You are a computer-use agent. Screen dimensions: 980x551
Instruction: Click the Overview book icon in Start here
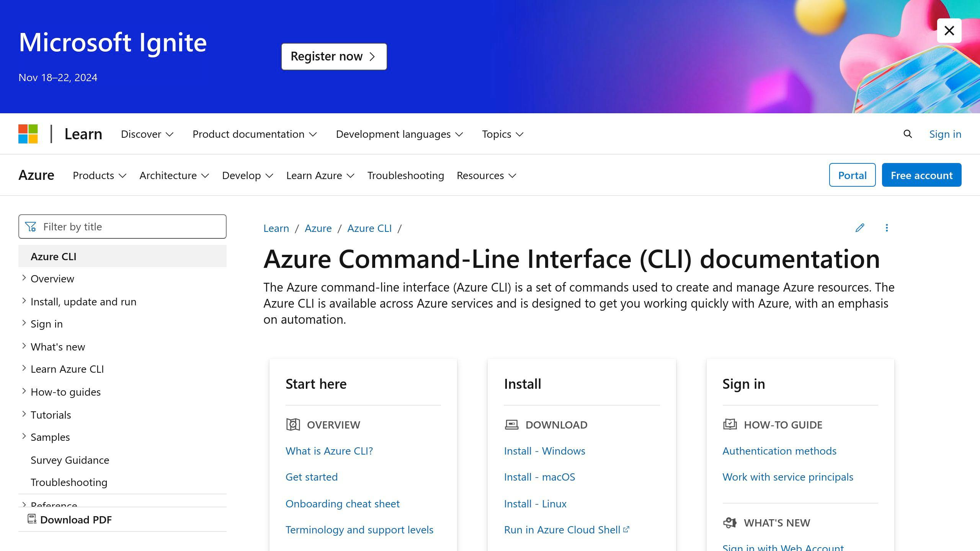click(293, 424)
